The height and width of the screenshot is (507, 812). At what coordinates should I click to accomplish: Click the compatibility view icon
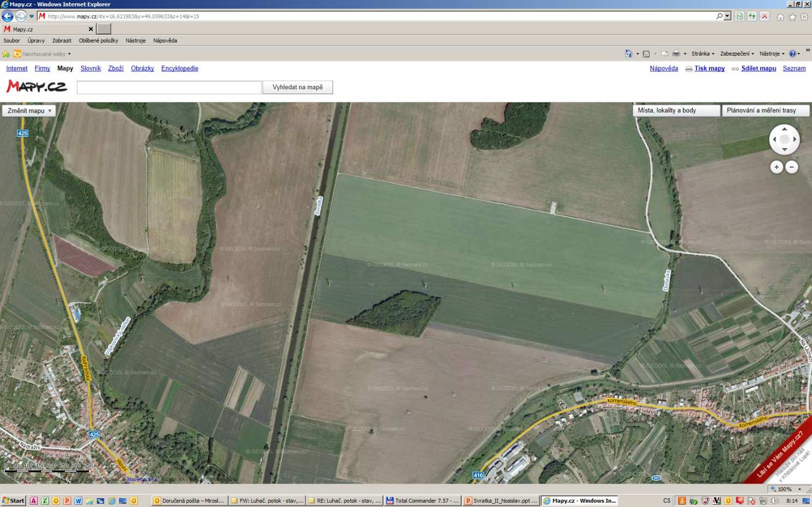pos(740,16)
